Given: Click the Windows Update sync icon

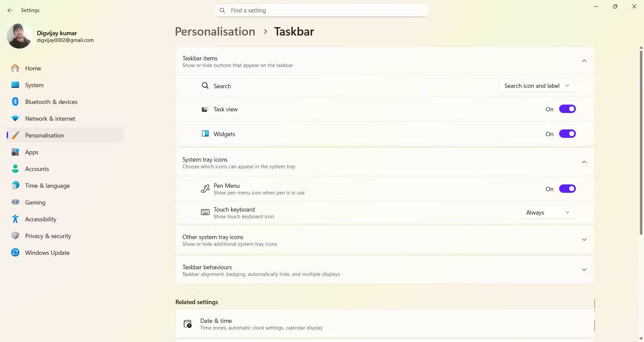Looking at the screenshot, I should coord(15,252).
